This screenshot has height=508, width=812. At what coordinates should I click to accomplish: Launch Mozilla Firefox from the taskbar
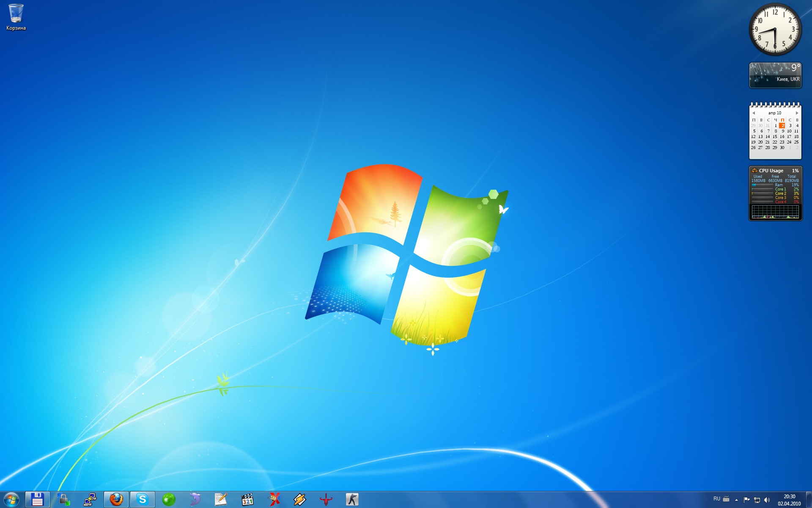point(116,500)
